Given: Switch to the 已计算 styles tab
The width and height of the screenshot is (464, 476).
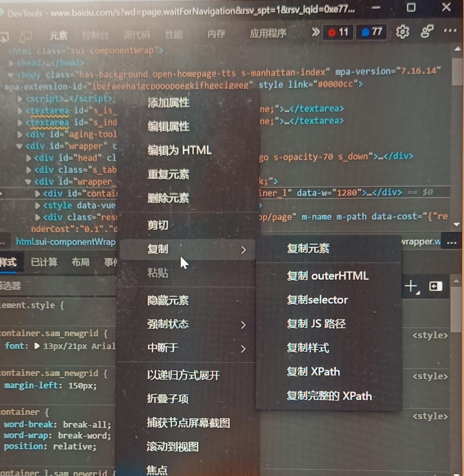Looking at the screenshot, I should [44, 262].
